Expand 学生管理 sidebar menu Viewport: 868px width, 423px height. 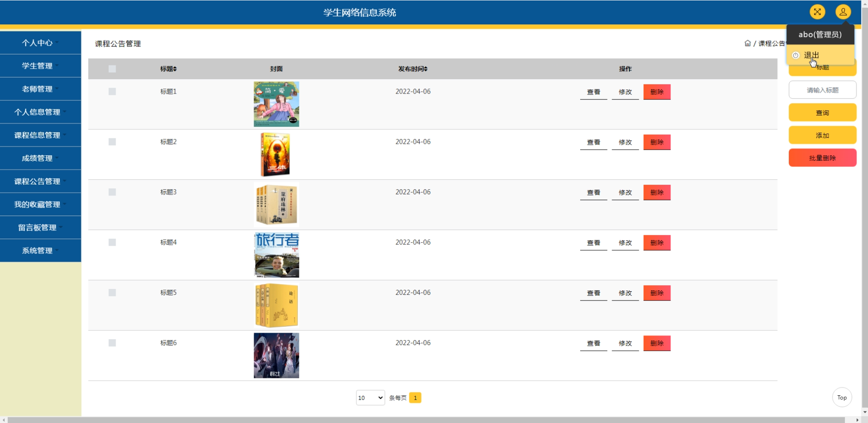coord(41,65)
